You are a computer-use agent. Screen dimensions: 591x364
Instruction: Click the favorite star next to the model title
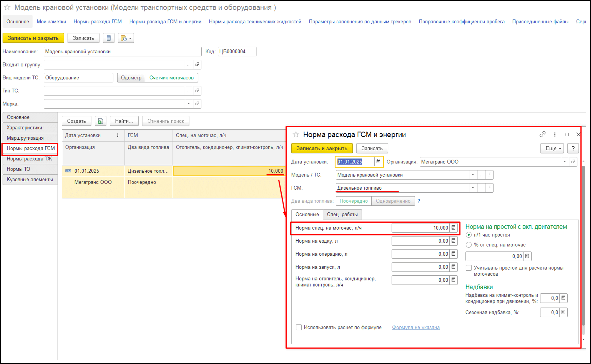pyautogui.click(x=7, y=8)
